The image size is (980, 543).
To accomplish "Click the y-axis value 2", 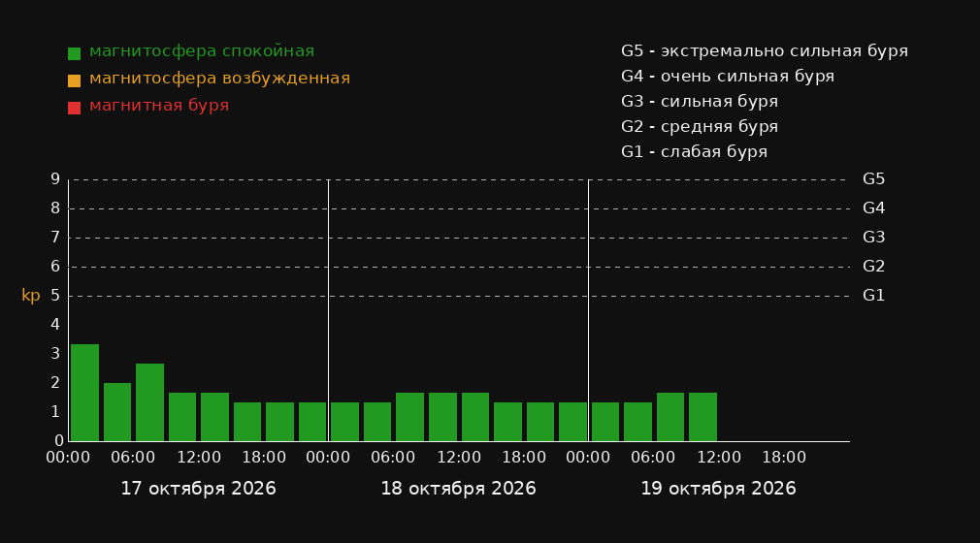I will 55,382.
